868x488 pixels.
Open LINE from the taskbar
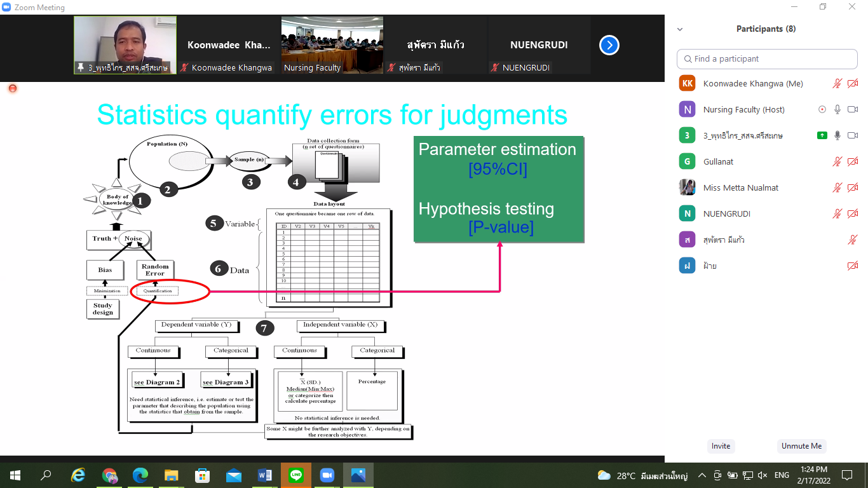pos(295,475)
